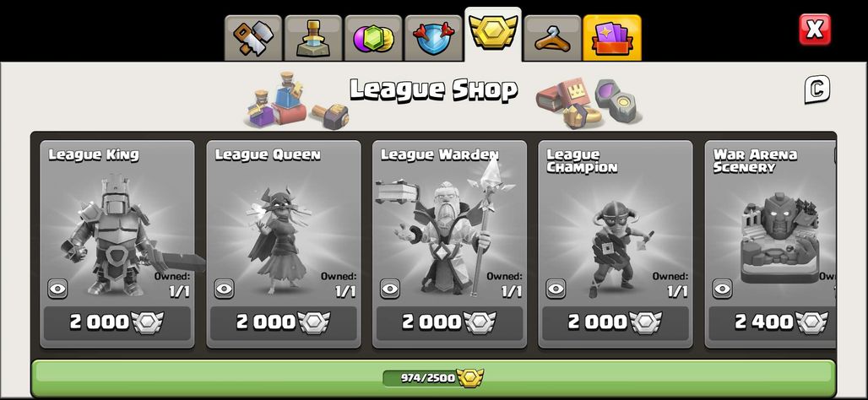Select the League Shop medal tab
The width and height of the screenshot is (868, 400).
pyautogui.click(x=492, y=35)
